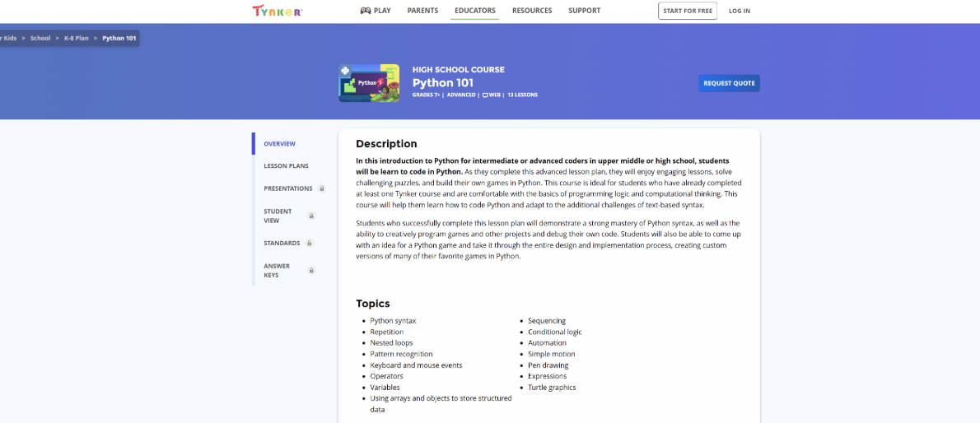
Task: Click the REQUEST QUOTE button
Action: [x=729, y=83]
